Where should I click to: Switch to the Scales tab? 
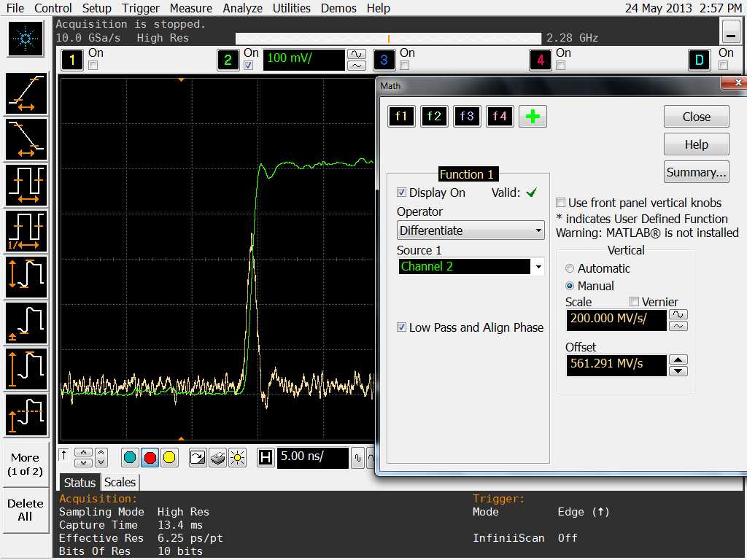pos(120,483)
